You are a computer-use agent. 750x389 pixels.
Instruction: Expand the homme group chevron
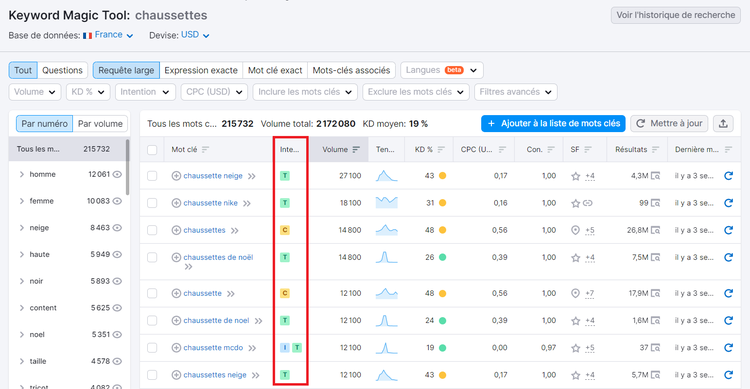pyautogui.click(x=22, y=174)
